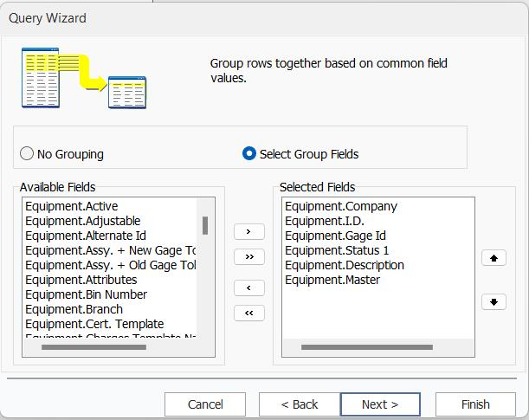Choose Equipment.Gage Id in Selected Fields
Viewport: 529px width, 420px height.
pyautogui.click(x=335, y=236)
